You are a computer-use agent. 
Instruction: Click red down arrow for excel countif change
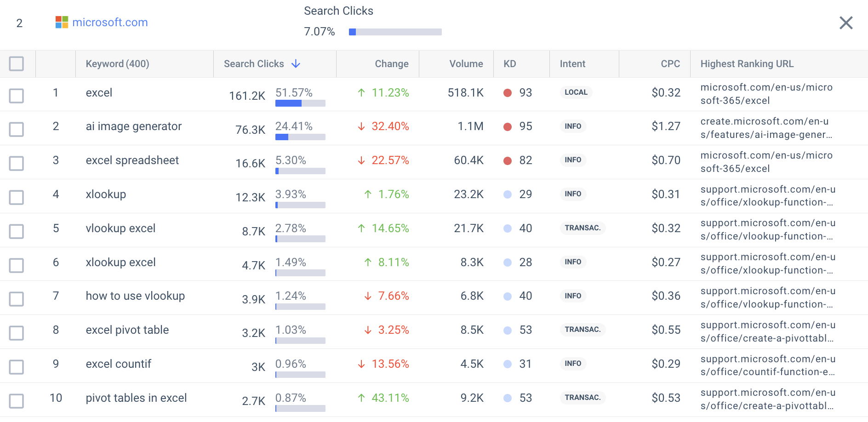(361, 364)
